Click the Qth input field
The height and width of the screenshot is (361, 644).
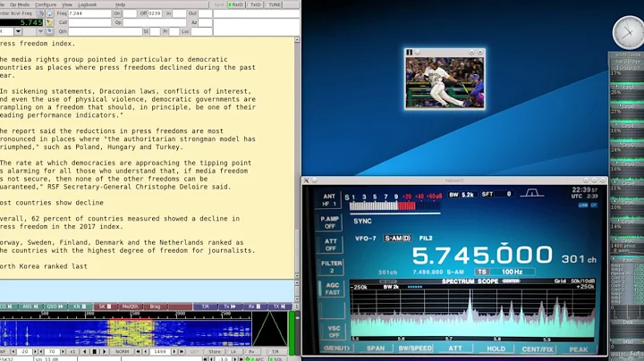(x=106, y=31)
